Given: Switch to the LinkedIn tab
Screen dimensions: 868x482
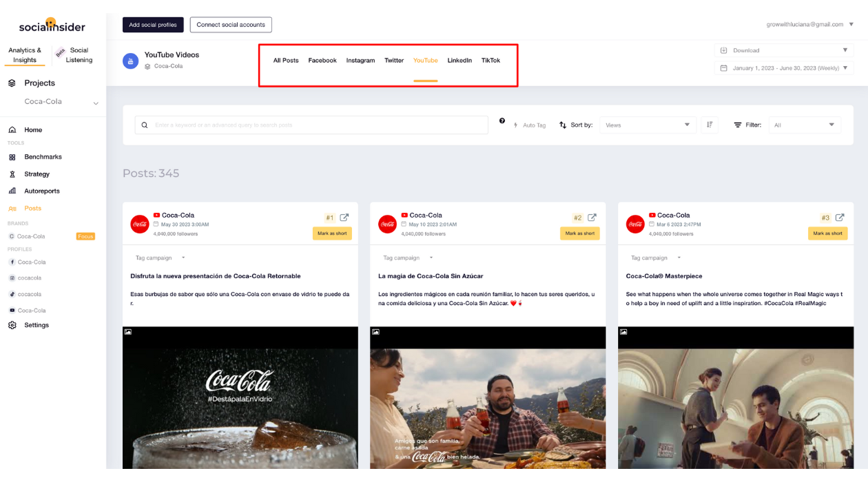Looking at the screenshot, I should click(x=459, y=61).
